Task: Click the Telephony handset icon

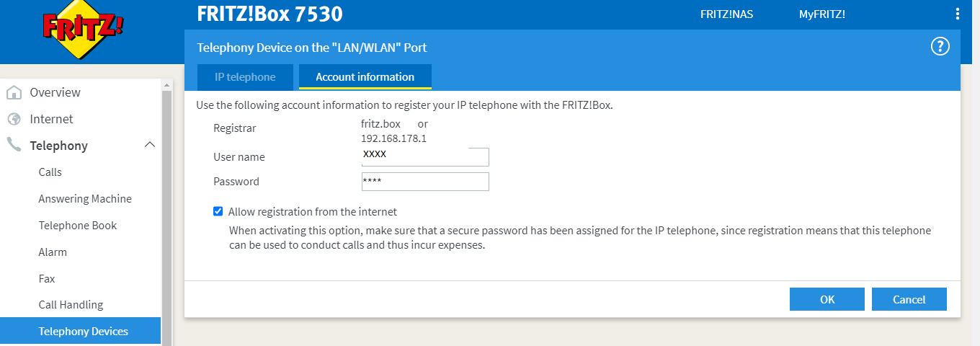Action: point(14,146)
